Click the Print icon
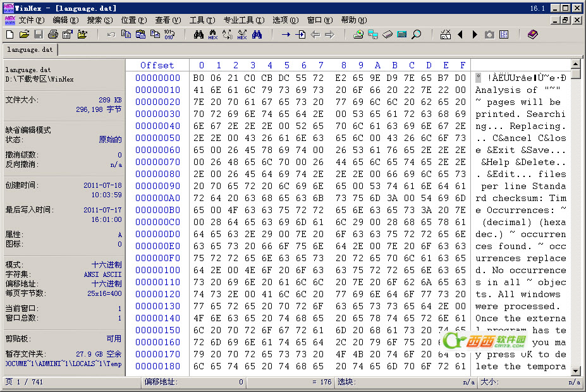Screen dimensions: 586x392 (x=53, y=35)
